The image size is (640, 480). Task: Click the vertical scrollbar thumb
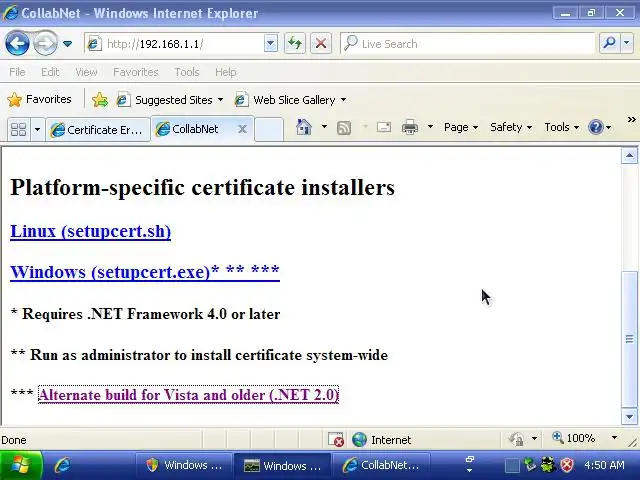point(629,339)
